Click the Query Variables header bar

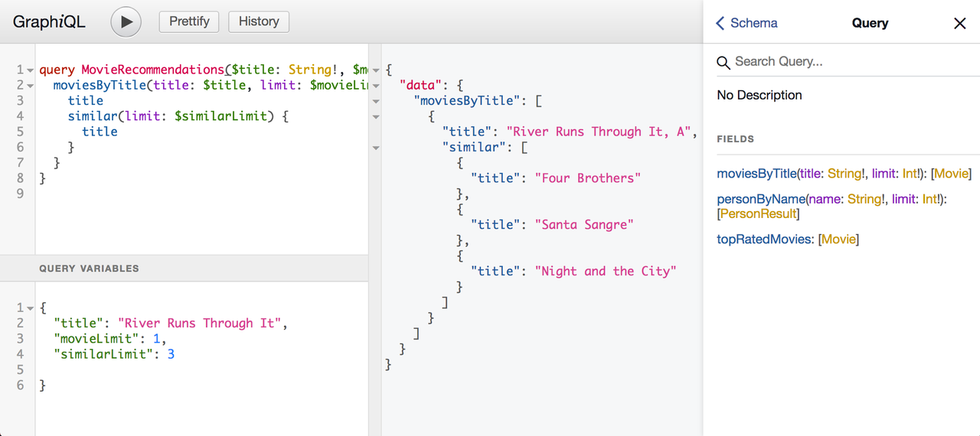coord(184,268)
